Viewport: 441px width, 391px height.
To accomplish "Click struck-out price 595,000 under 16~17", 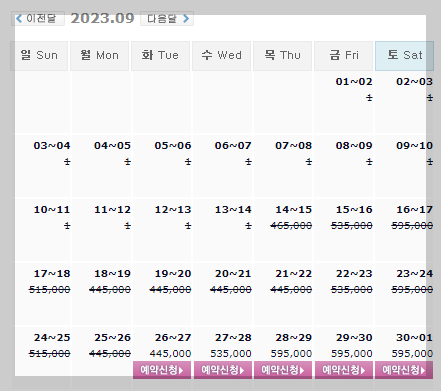I will pyautogui.click(x=412, y=226).
